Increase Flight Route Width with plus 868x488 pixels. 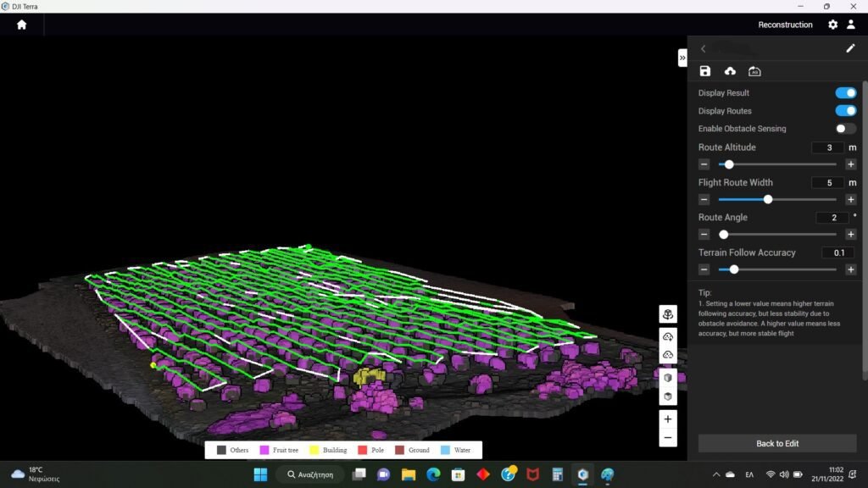click(851, 199)
